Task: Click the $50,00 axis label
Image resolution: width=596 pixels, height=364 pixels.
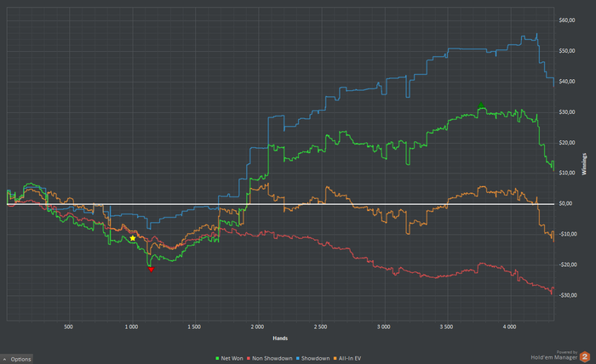Action: 567,51
